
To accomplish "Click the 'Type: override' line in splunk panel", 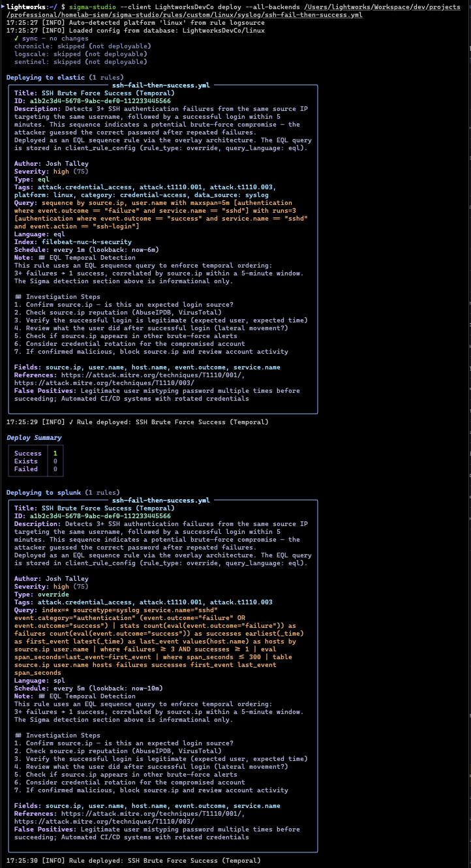I will tap(42, 594).
